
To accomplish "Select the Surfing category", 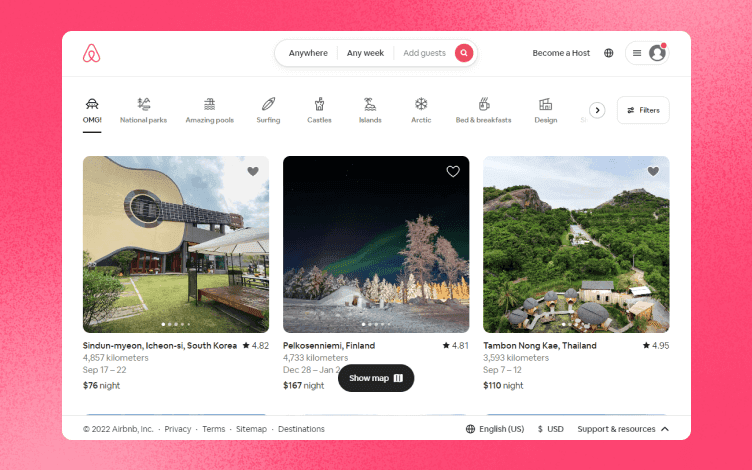I will pos(268,111).
